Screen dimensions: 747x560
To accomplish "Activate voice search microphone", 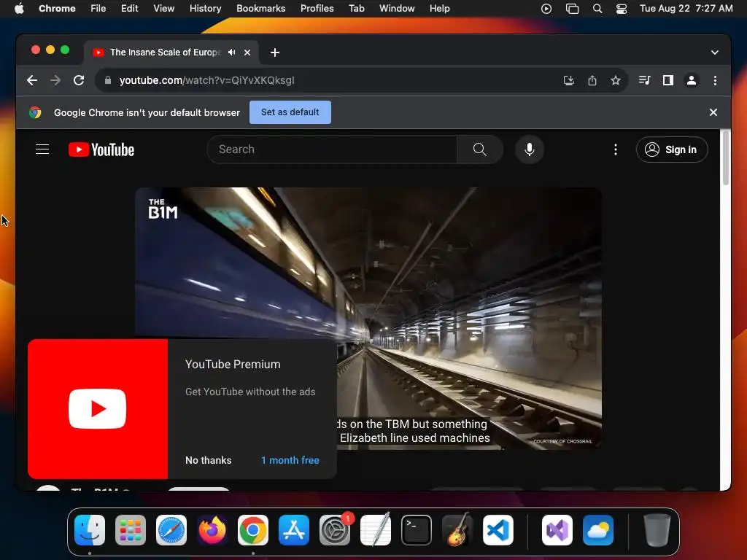I will tap(530, 149).
